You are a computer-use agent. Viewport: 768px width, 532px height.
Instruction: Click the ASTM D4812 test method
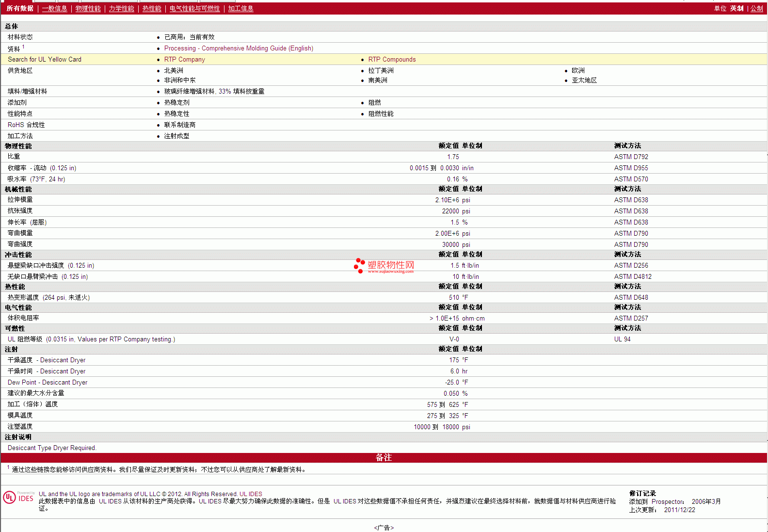point(633,277)
